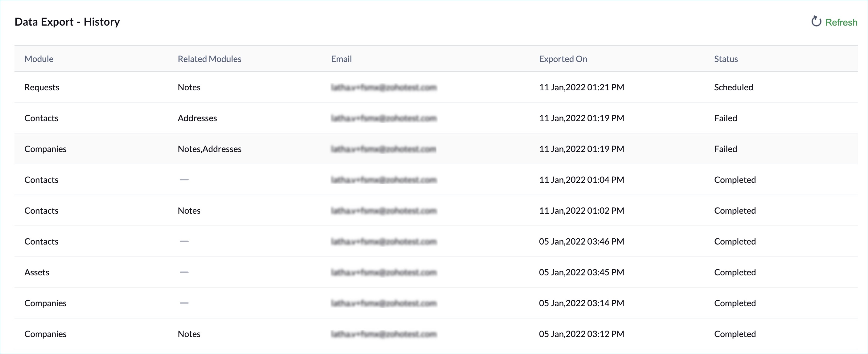This screenshot has width=868, height=354.
Task: Click the Module column header
Action: [39, 59]
